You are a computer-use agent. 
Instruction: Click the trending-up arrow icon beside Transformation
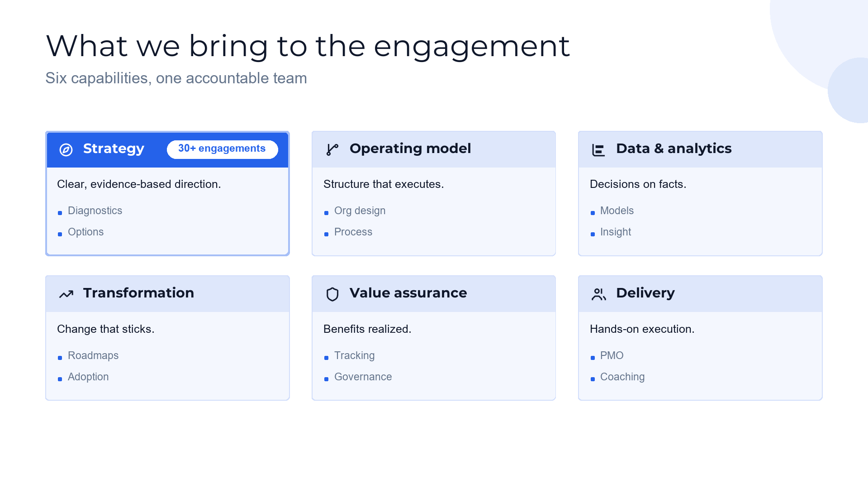coord(66,294)
